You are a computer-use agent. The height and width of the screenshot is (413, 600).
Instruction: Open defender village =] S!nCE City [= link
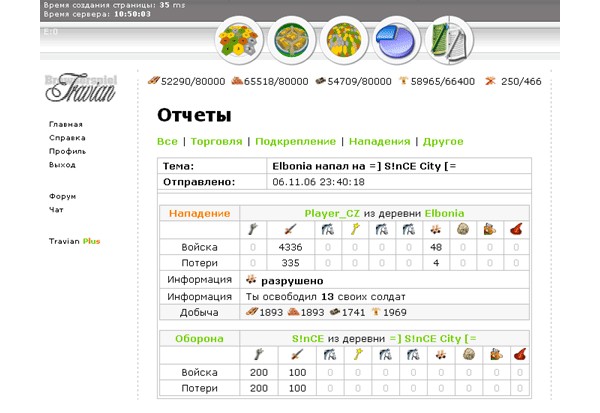click(433, 339)
